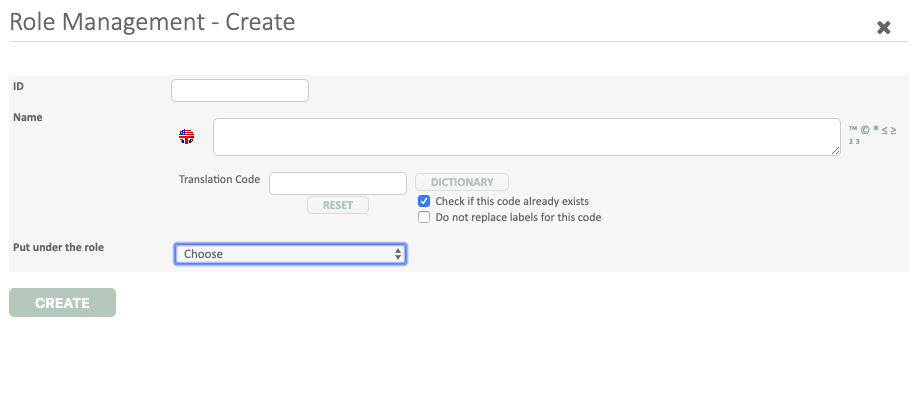Insert the greater-than-or-equal ≥ symbol
The height and width of the screenshot is (415, 914).
(892, 130)
